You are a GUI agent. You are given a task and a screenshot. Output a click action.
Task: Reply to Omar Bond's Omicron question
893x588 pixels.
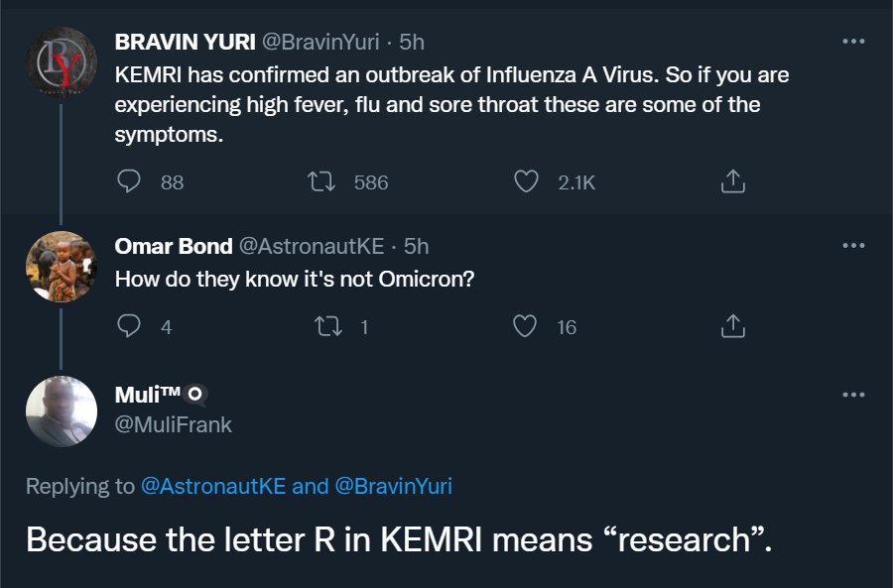(x=129, y=326)
